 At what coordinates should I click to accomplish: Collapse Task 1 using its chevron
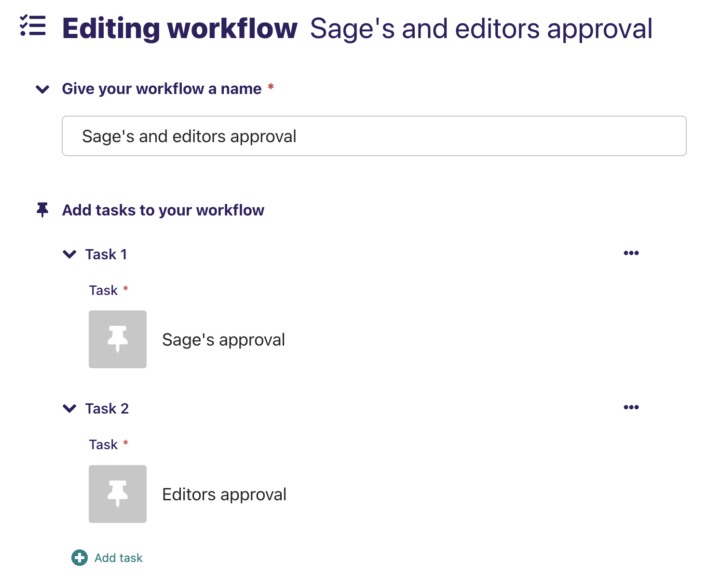click(x=69, y=254)
